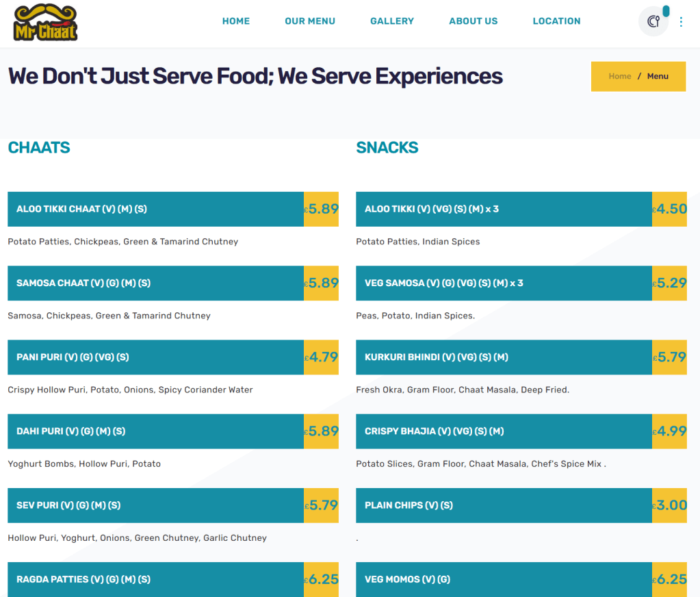Select the Samosa Chaat menu item

pos(83,283)
